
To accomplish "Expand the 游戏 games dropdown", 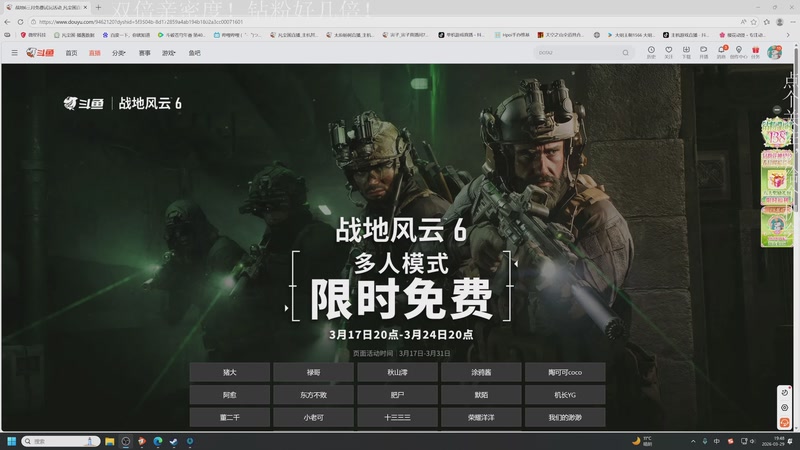I will (168, 53).
